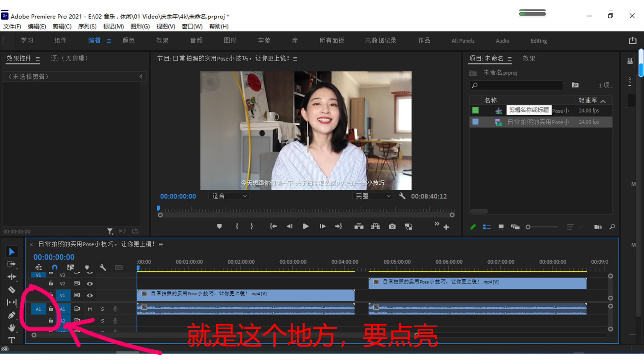
Task: Switch to Audio workspace
Action: tap(502, 41)
